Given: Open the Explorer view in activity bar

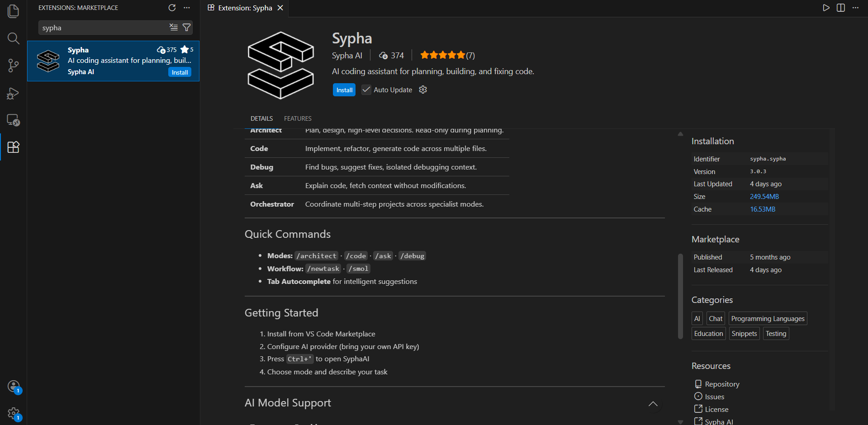Looking at the screenshot, I should [x=13, y=11].
